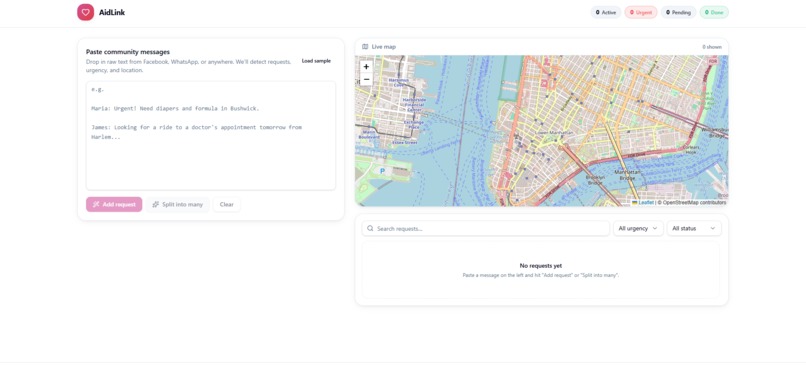Select the Done count badge
806x365 pixels.
(714, 12)
